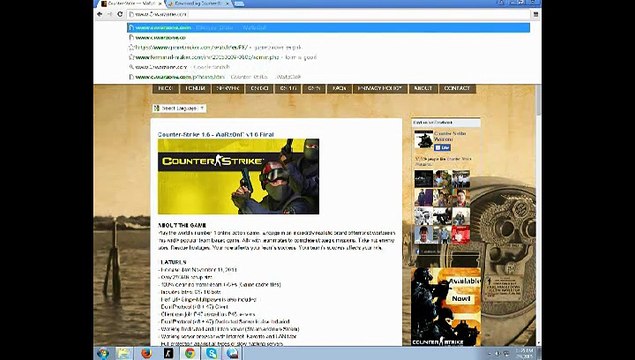Viewport: 635px width, 360px height.
Task: Click the yellow Counter-Strike banner image
Action: click(239, 176)
